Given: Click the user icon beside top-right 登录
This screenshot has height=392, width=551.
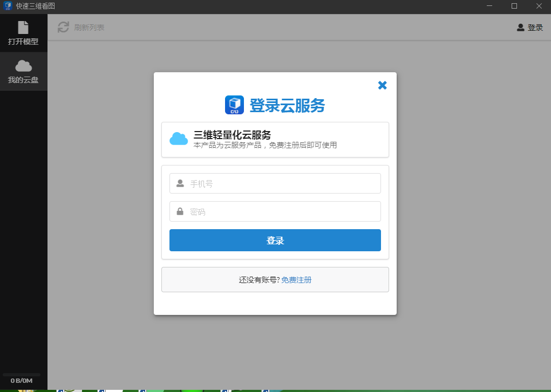Looking at the screenshot, I should pos(520,27).
